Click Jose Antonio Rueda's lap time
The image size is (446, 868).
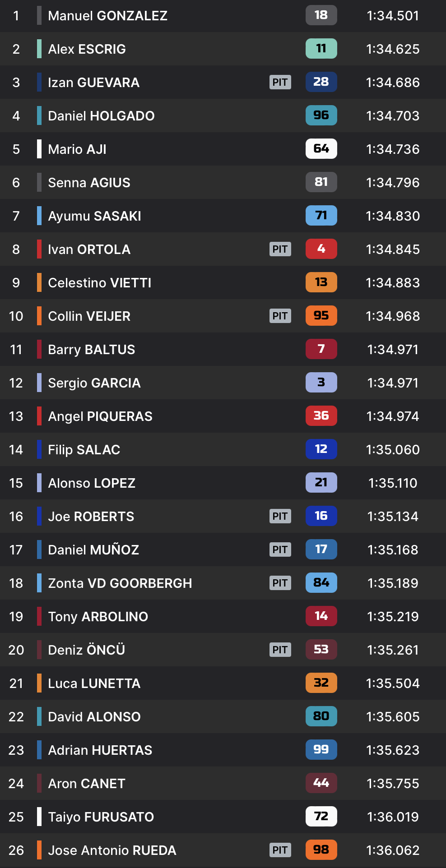point(393,850)
